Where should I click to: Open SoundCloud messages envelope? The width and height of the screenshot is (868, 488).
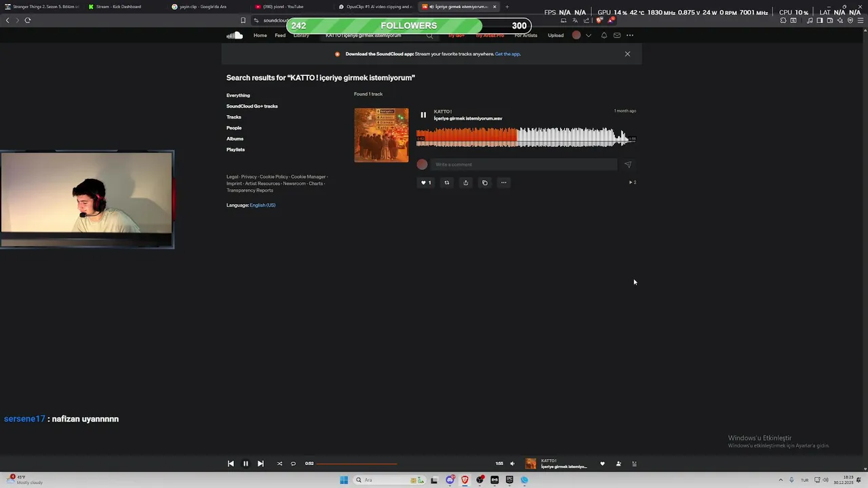click(617, 35)
